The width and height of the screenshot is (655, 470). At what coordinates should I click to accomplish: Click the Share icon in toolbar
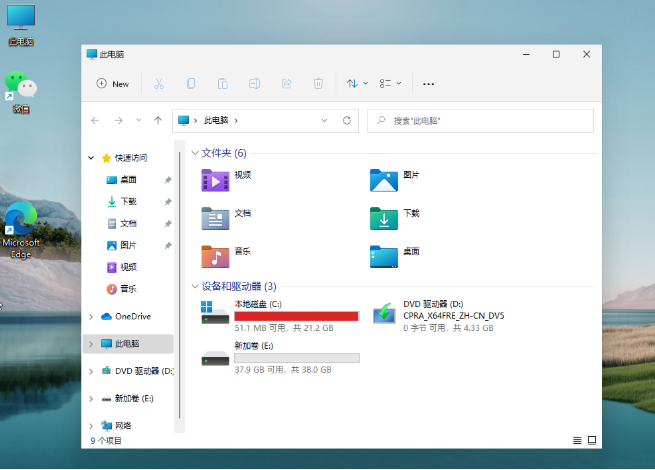(x=286, y=84)
